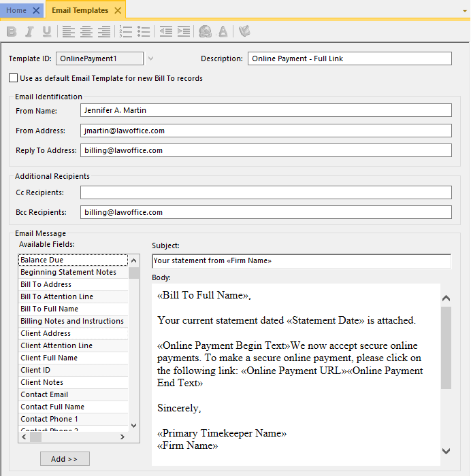Select Client Full Name field
This screenshot has height=476, width=471.
point(73,358)
